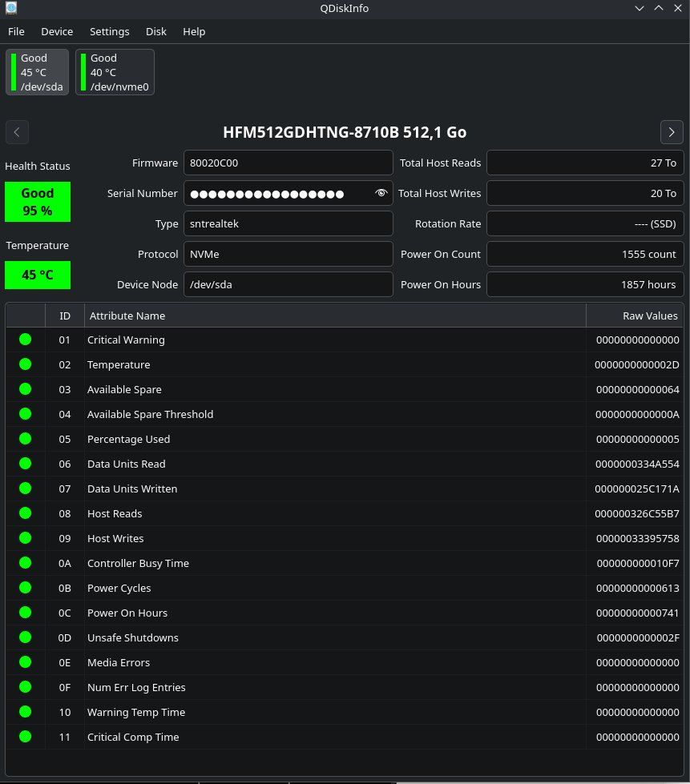Open the Disk menu
This screenshot has height=784, width=690.
(156, 31)
